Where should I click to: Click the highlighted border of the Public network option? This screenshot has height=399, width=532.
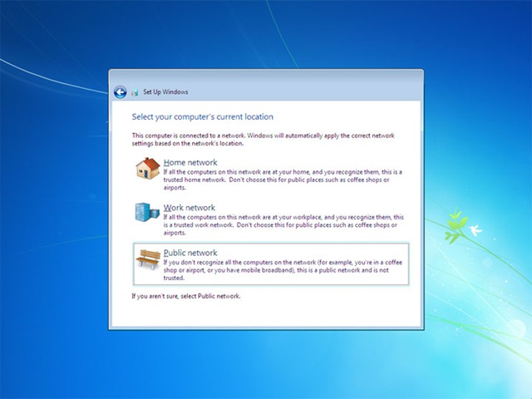(x=271, y=244)
